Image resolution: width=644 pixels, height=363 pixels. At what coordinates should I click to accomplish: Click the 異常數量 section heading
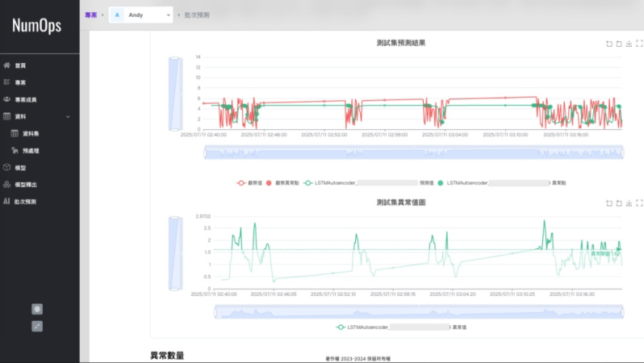(x=167, y=356)
